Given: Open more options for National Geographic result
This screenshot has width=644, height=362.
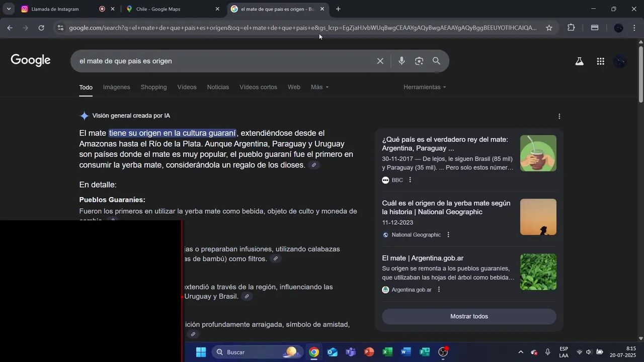Looking at the screenshot, I should tap(448, 235).
